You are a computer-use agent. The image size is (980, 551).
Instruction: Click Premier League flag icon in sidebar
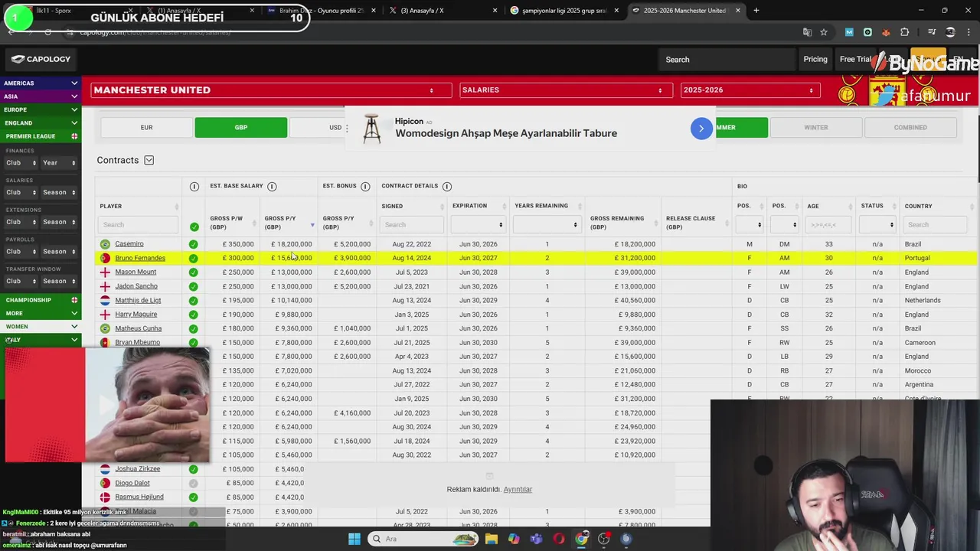(74, 136)
